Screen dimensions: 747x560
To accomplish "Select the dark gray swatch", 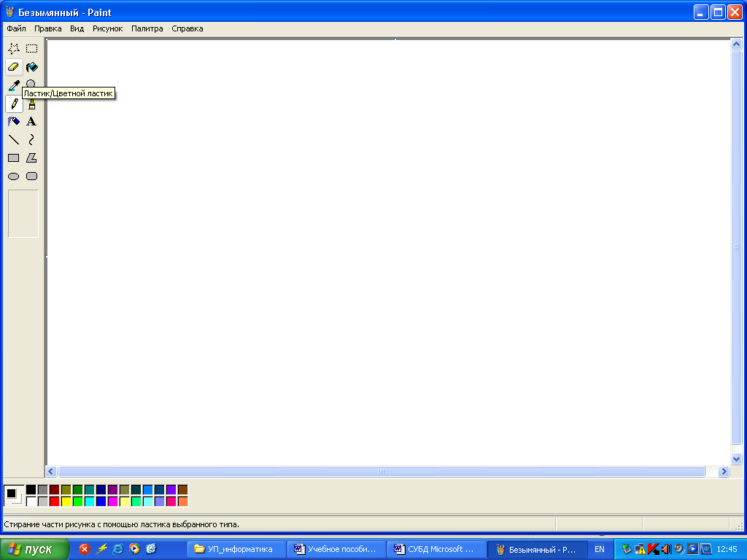I will (43, 489).
